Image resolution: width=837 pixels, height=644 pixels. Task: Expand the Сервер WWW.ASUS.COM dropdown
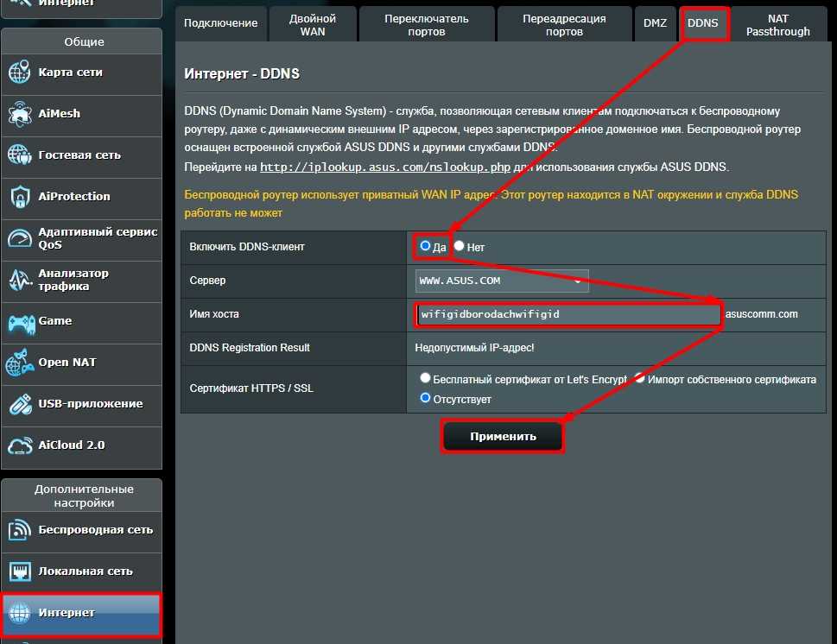502,281
